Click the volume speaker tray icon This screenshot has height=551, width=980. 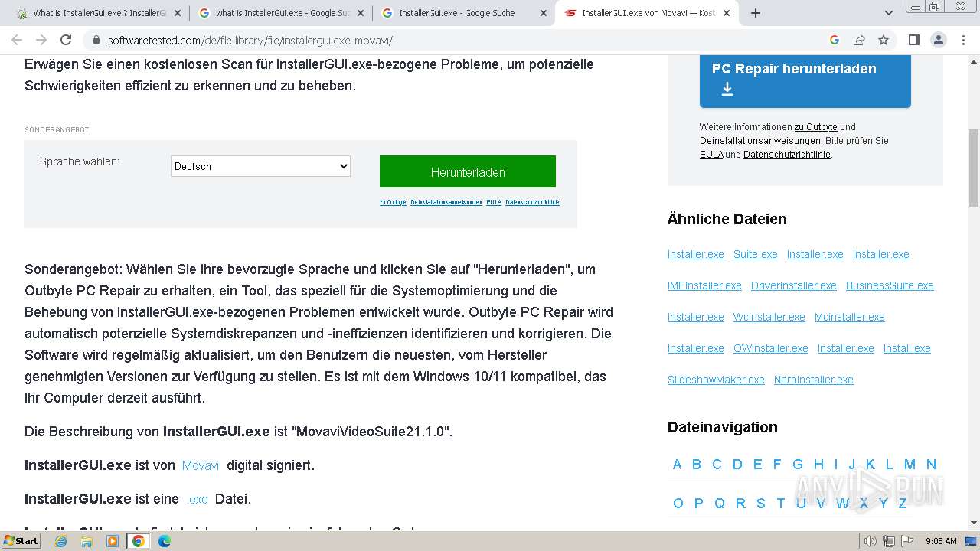pyautogui.click(x=871, y=541)
